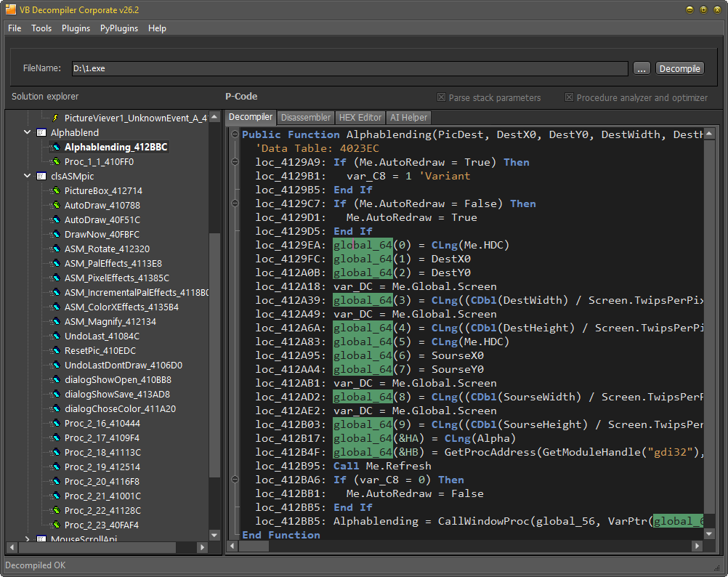Click the 'Call Me.Refresh' code line
The image size is (728, 577).
tap(382, 466)
